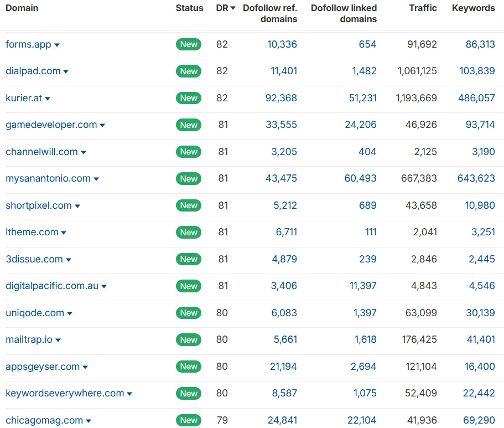Expand the dropdown arrow next to uniqode.com
Image resolution: width=504 pixels, height=428 pixels.
click(70, 314)
